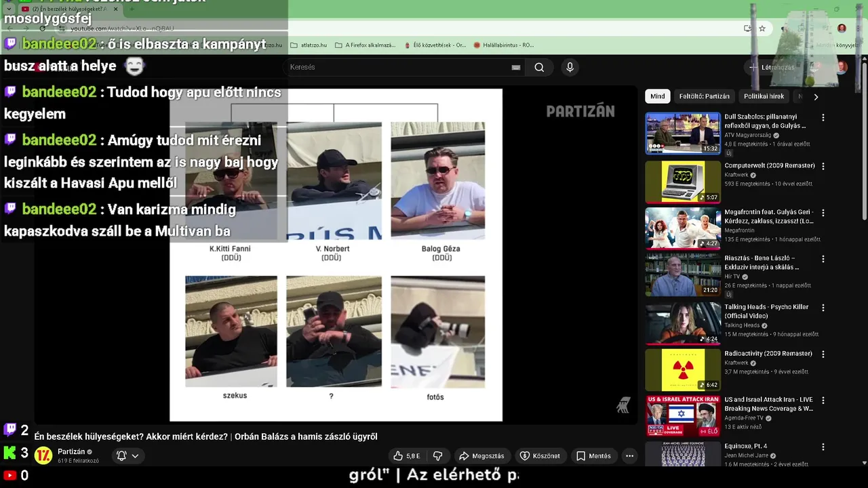The width and height of the screenshot is (868, 488).
Task: Open options menu for Radioactivity video
Action: pyautogui.click(x=823, y=354)
